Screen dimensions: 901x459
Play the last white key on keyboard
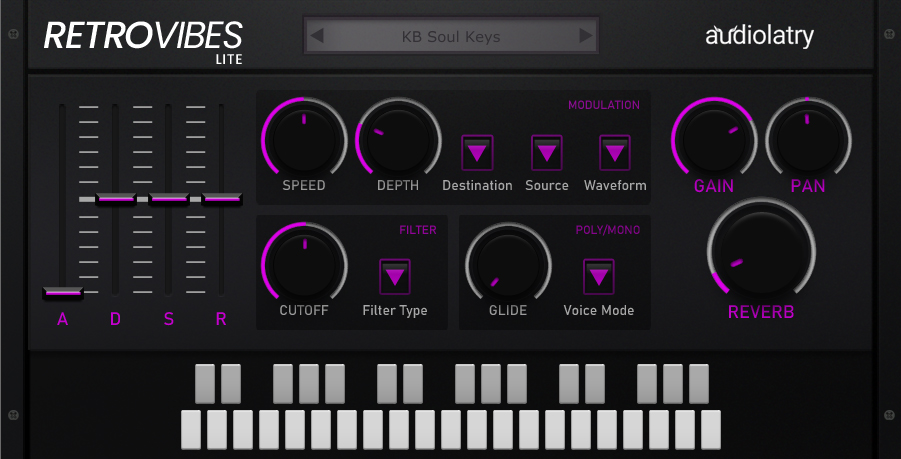(x=711, y=429)
